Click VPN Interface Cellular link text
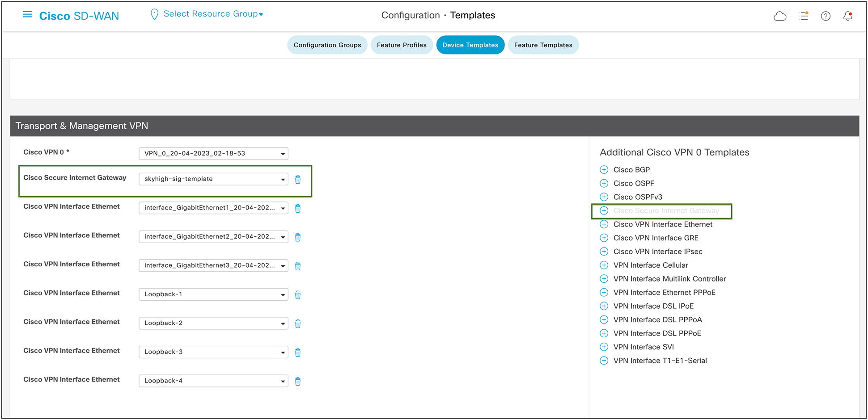This screenshot has height=420, width=868. pyautogui.click(x=651, y=265)
